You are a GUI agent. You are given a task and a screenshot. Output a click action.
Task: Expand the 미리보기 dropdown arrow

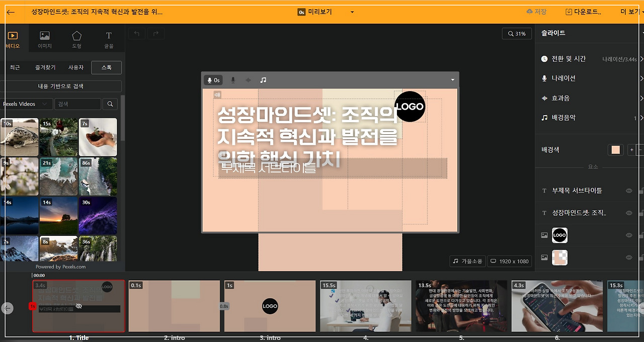coord(352,12)
